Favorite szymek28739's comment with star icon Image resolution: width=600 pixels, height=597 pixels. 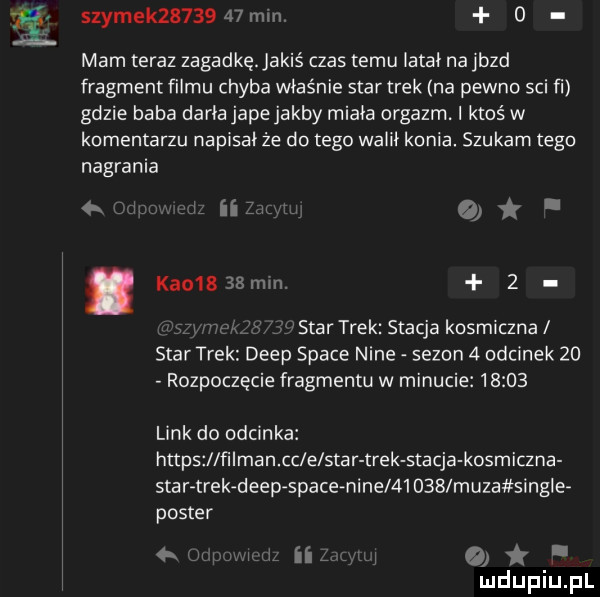[509, 210]
